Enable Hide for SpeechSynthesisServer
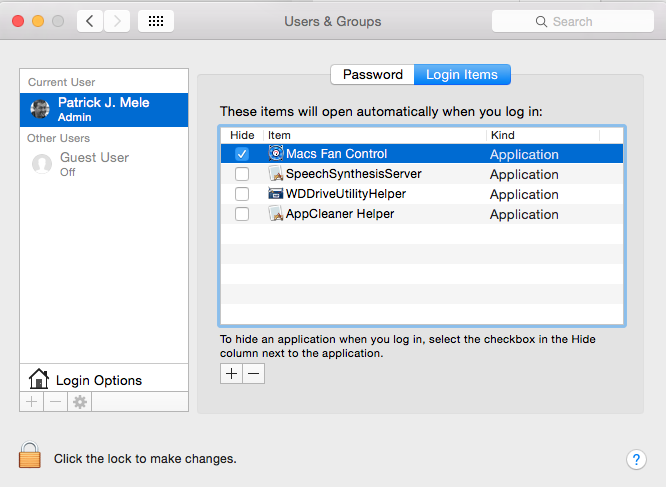666x487 pixels. [x=242, y=174]
